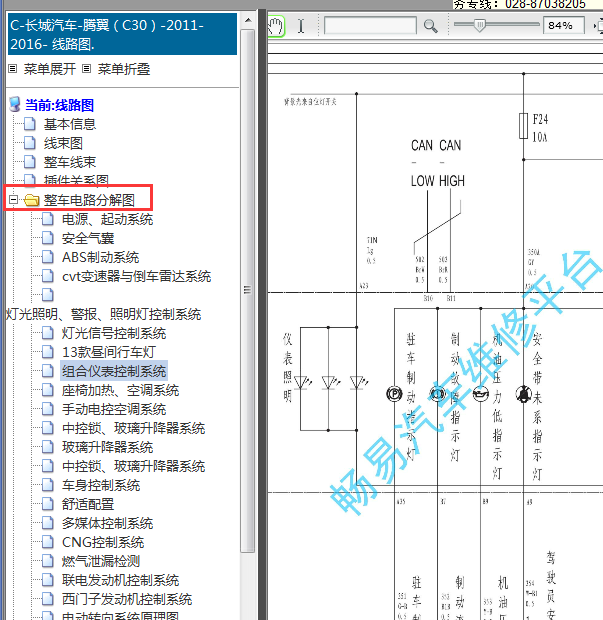Click the sidebar vertical scrollbar thumb

coord(248,290)
